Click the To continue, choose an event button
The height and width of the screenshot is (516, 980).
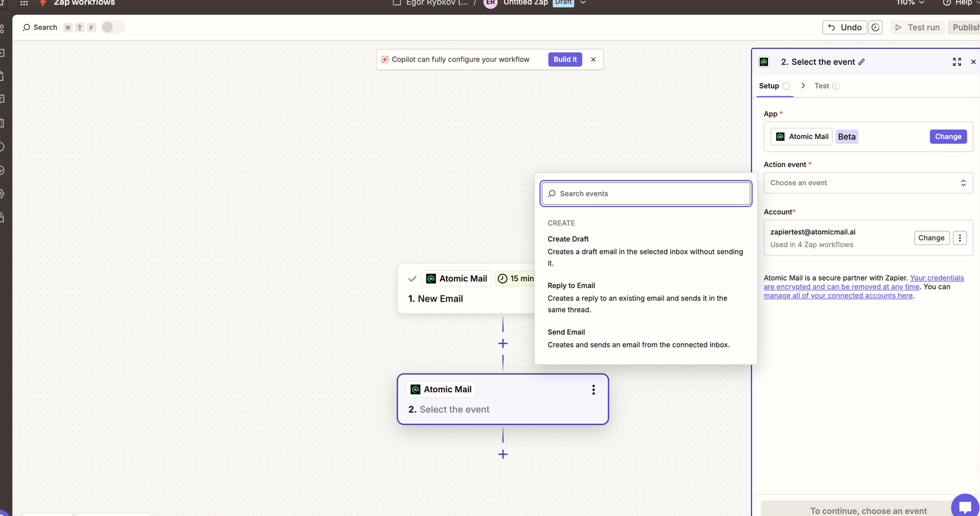pos(868,509)
